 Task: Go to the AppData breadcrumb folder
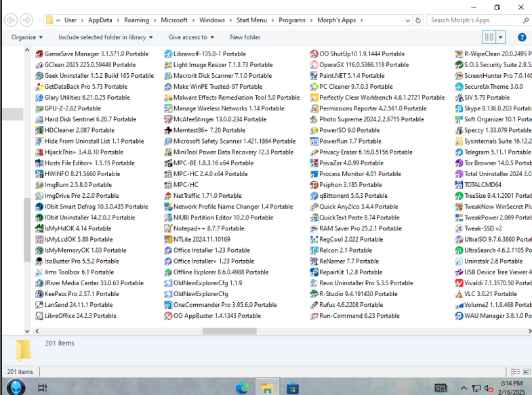click(100, 20)
